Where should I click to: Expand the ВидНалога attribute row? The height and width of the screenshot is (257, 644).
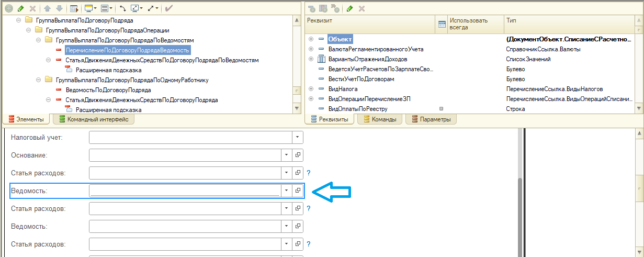coord(311,89)
